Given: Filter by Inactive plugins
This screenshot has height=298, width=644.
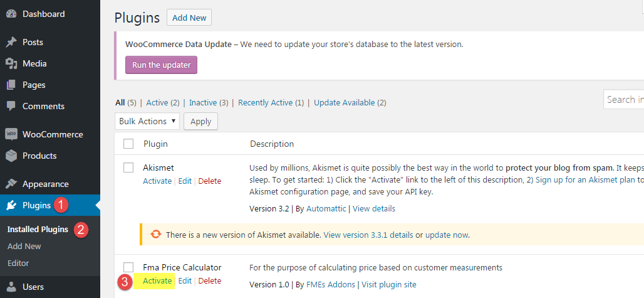Looking at the screenshot, I should coord(204,103).
